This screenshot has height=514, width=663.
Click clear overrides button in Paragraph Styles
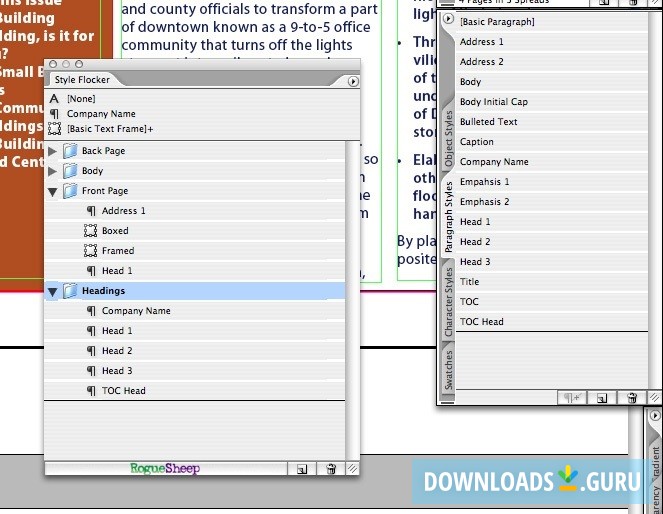coord(572,398)
